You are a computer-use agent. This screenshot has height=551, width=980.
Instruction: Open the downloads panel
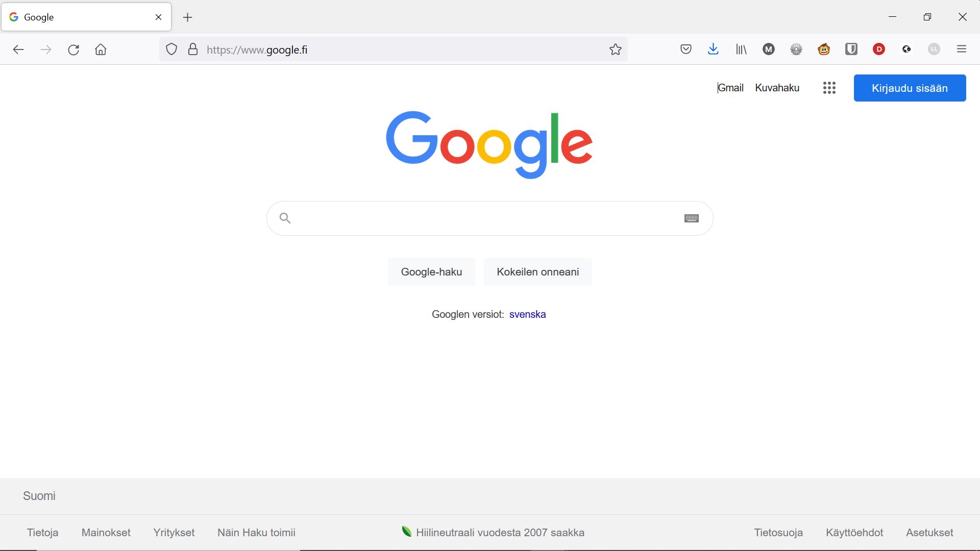pyautogui.click(x=714, y=49)
